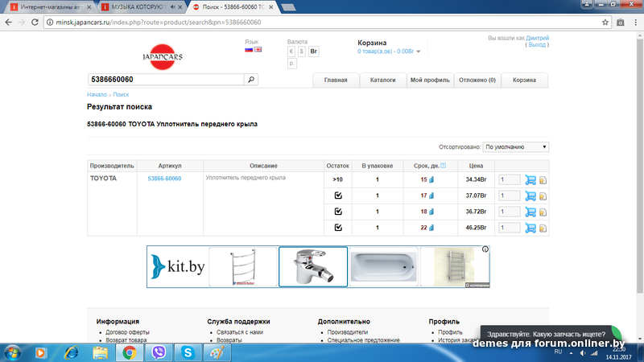Open the Каталоги tab
Screen dimensions: 644x362
click(382, 80)
